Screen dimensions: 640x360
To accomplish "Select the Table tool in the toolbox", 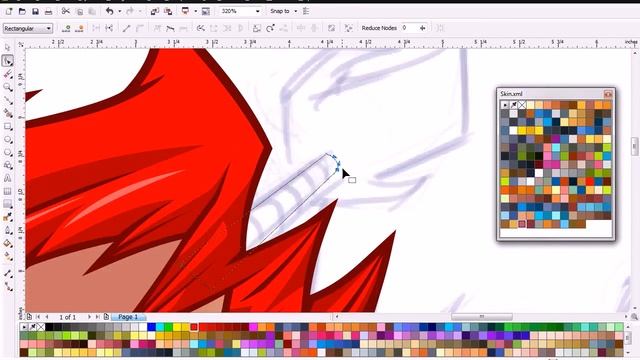I will 7,191.
